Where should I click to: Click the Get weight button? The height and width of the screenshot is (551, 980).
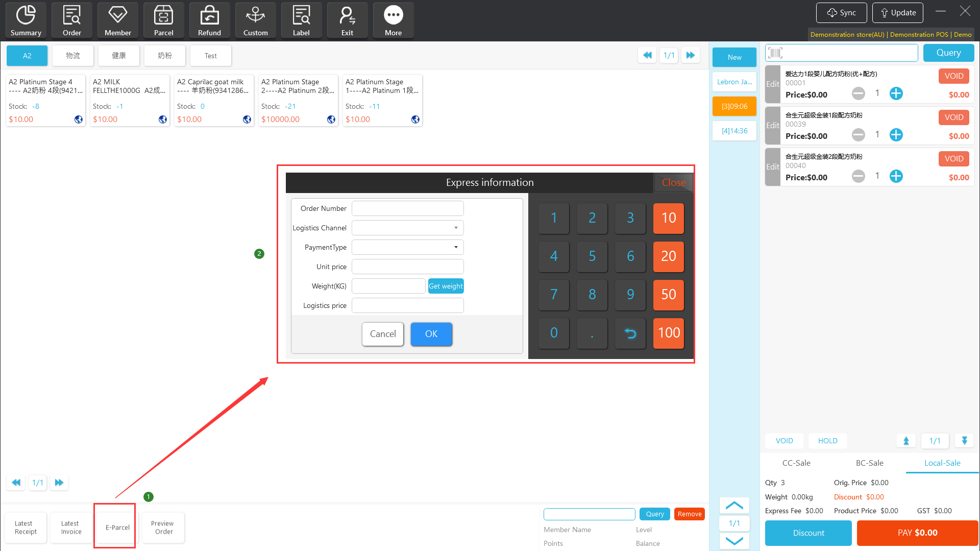click(x=446, y=286)
